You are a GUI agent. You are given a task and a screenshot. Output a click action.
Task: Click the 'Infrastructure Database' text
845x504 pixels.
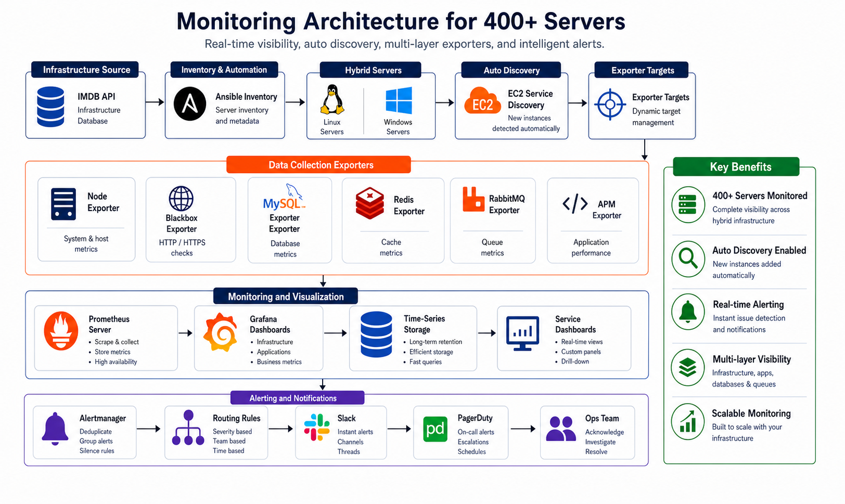[99, 115]
